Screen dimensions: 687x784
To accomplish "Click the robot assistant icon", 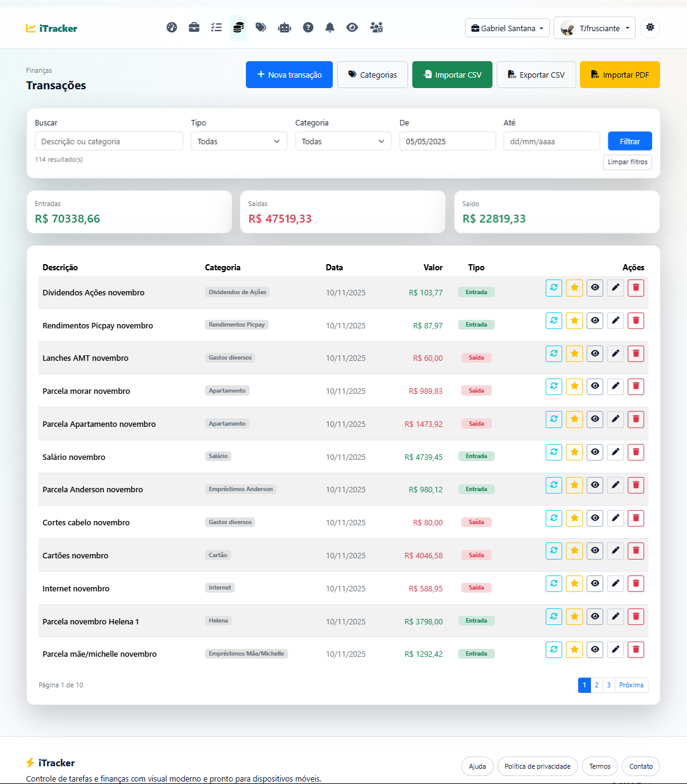I will pos(284,28).
